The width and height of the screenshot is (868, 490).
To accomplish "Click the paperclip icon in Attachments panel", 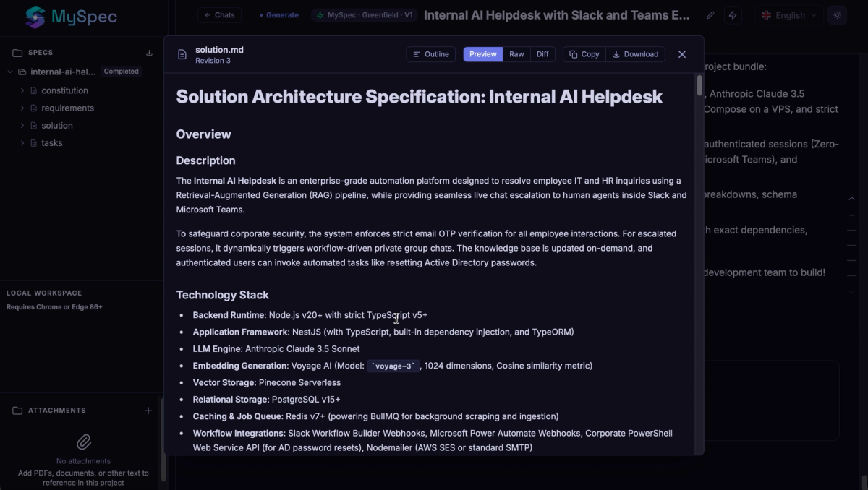I will point(84,442).
